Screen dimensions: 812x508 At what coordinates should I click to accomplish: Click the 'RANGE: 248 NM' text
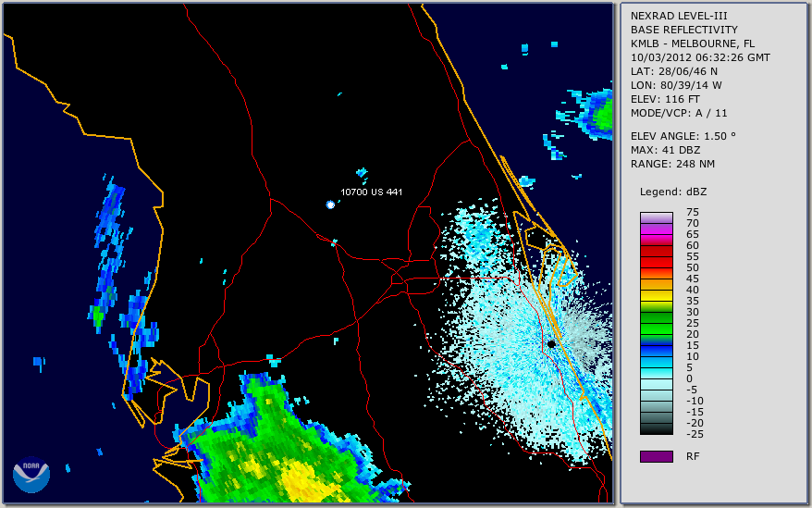point(672,164)
